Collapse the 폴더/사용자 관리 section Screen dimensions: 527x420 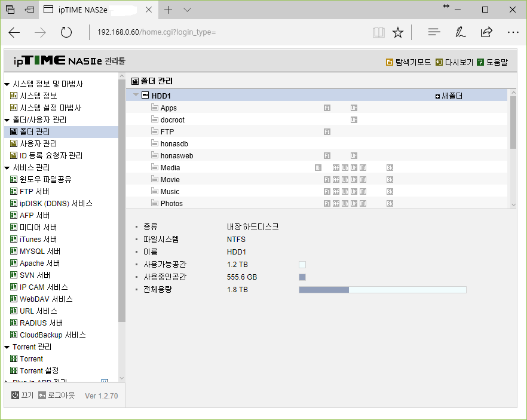coord(7,120)
